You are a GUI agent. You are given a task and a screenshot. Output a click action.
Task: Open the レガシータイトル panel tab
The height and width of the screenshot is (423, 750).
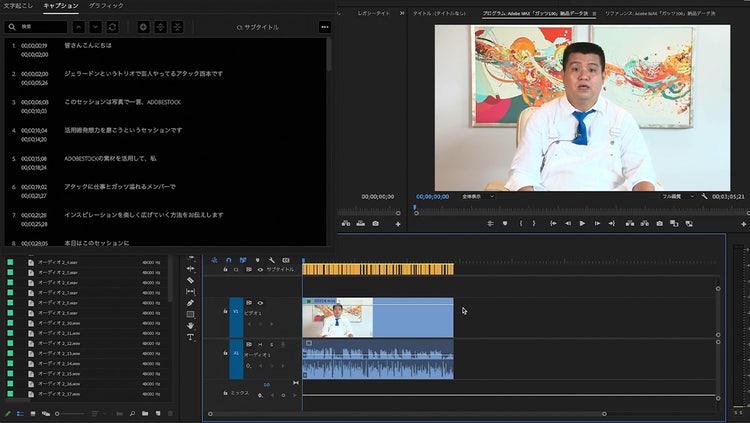(374, 13)
